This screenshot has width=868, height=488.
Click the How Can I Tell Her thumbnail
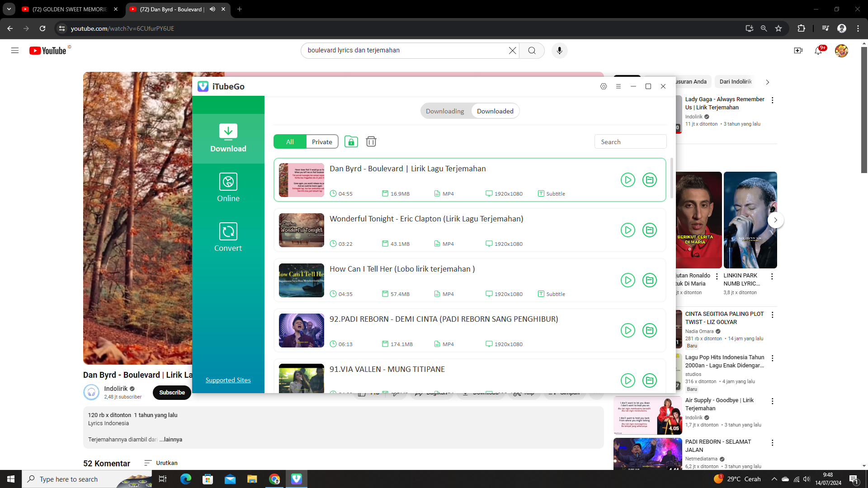pyautogui.click(x=302, y=280)
